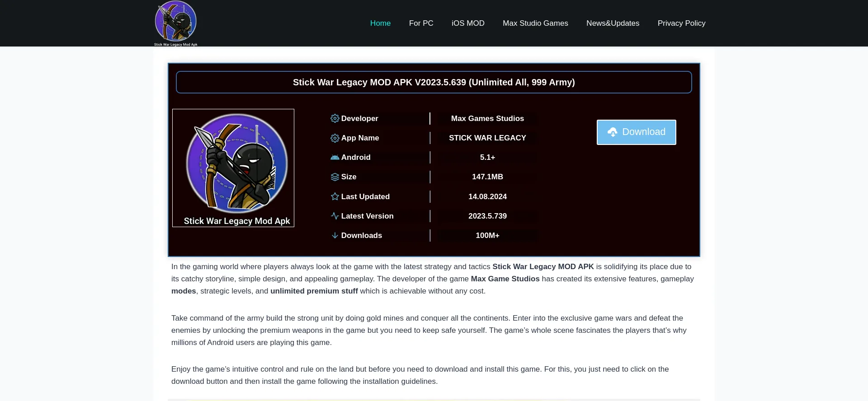Click the Stick War Legacy Mod Apk thumbnail
Screen dimensions: 868x401
click(x=233, y=168)
